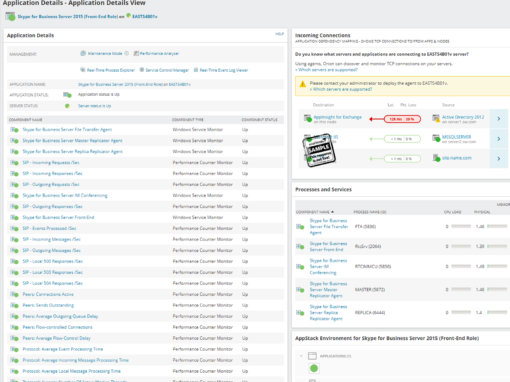Open the Performance Analyzer icon
The width and height of the screenshot is (510, 382).
coord(136,53)
